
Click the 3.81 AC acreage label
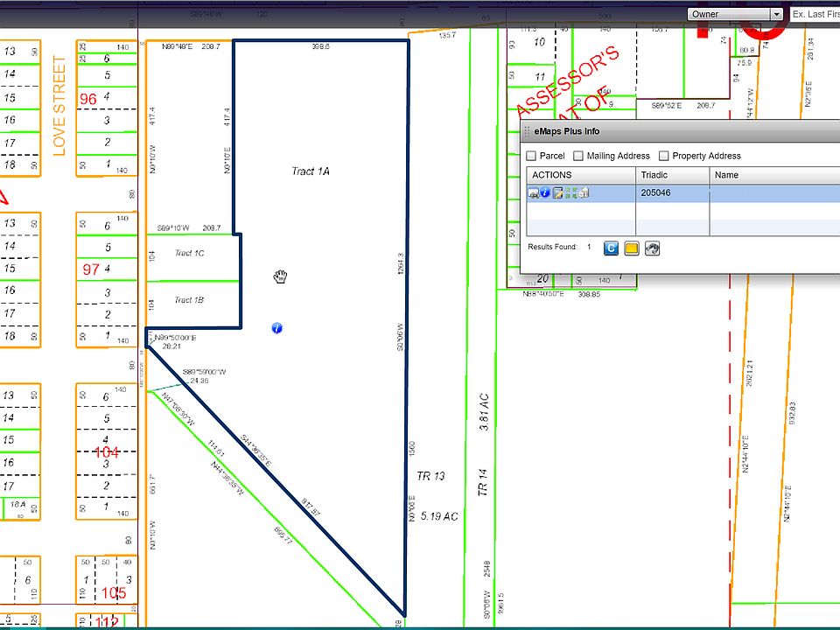[x=484, y=412]
